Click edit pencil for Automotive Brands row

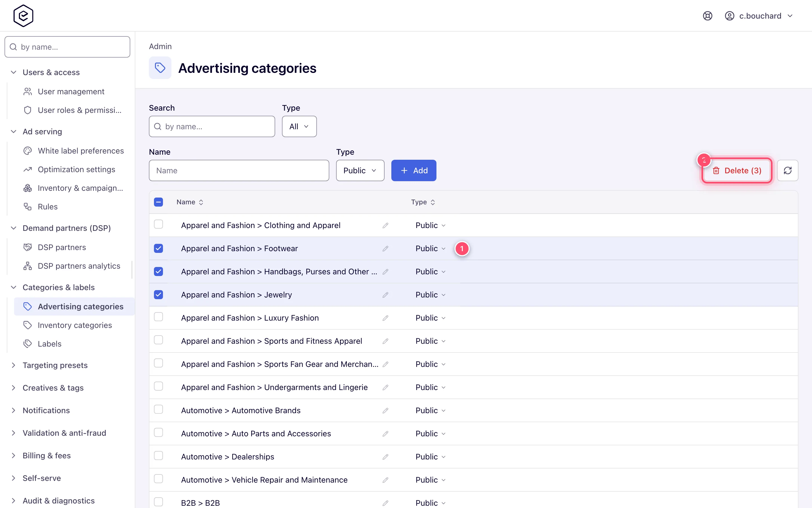(x=385, y=411)
